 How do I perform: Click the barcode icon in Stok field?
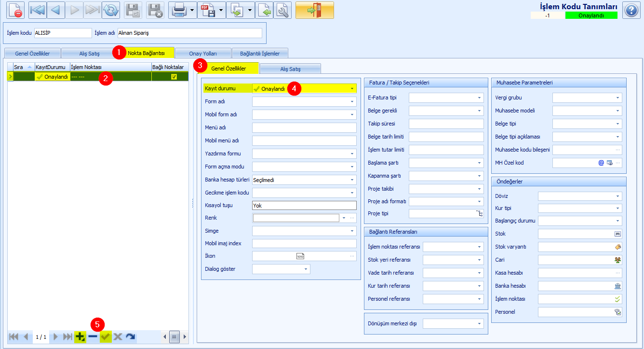(617, 234)
